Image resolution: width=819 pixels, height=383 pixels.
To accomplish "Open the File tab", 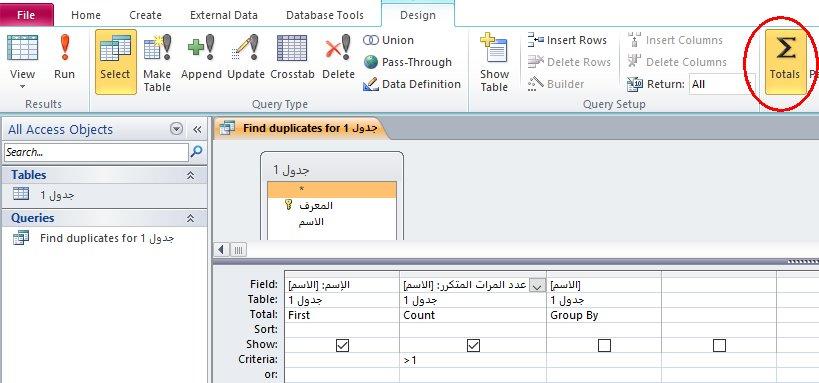I will (26, 15).
